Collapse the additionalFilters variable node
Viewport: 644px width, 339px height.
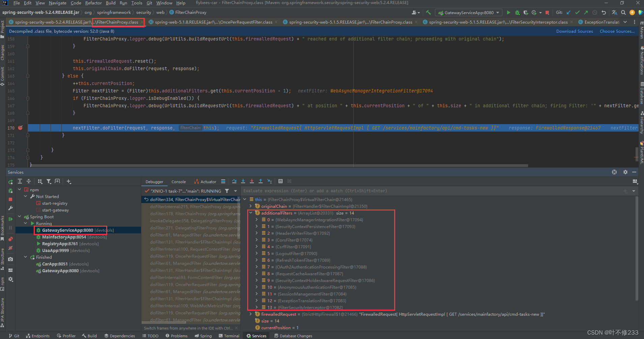coord(251,213)
